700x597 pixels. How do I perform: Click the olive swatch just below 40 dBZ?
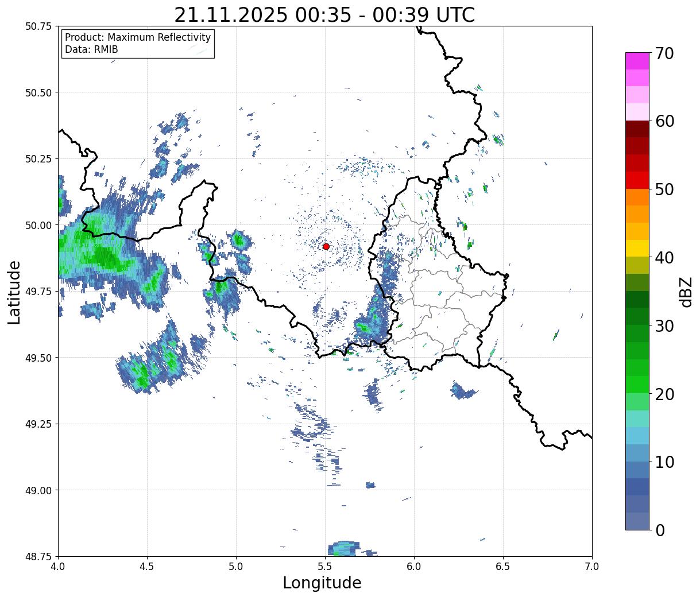[637, 265]
